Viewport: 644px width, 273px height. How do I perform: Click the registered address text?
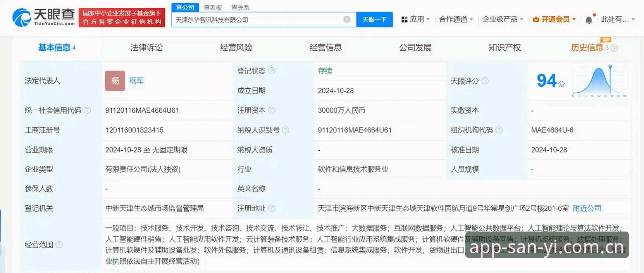(x=443, y=208)
